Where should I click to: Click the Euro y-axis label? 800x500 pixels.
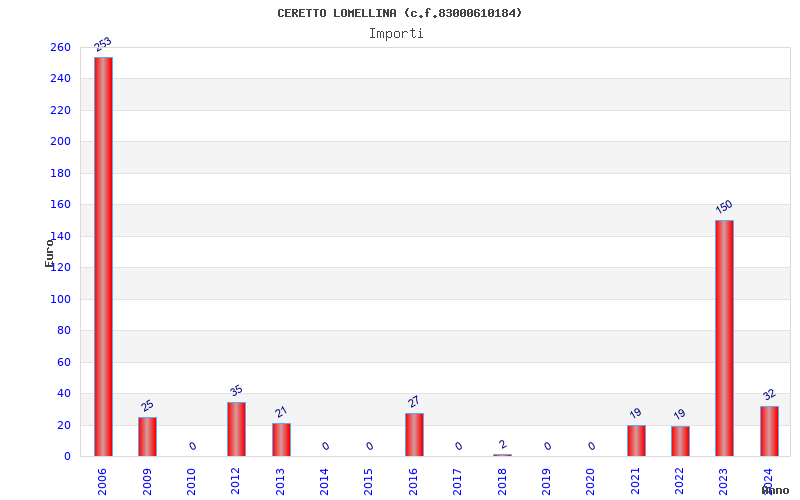[x=49, y=253]
